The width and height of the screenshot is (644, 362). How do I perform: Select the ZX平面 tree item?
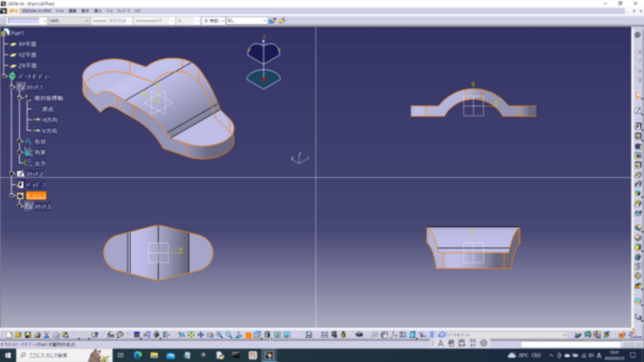point(27,66)
